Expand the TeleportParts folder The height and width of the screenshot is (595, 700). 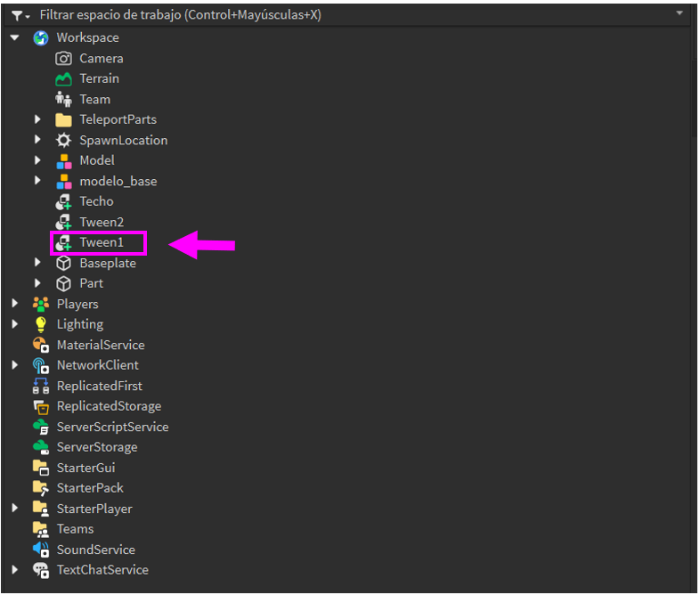coord(37,119)
